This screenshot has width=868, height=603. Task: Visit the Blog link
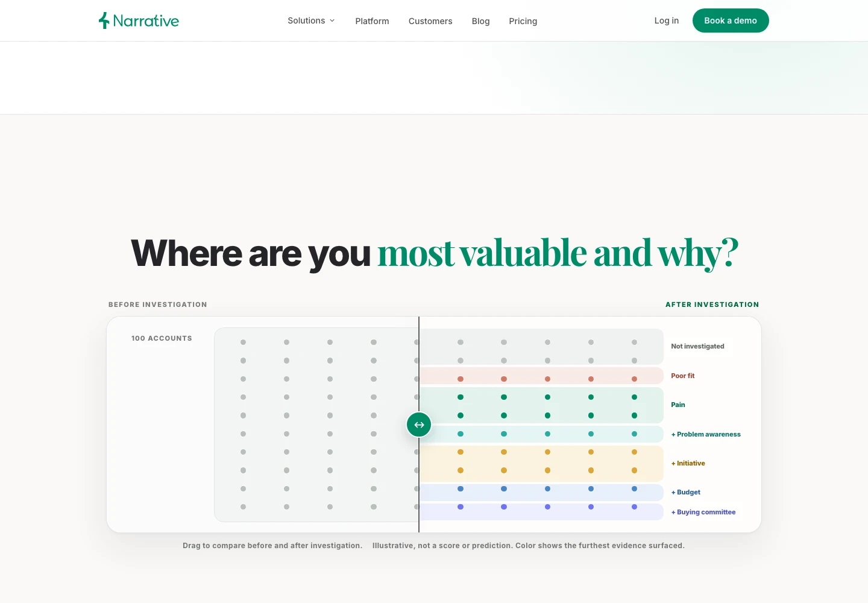[480, 21]
